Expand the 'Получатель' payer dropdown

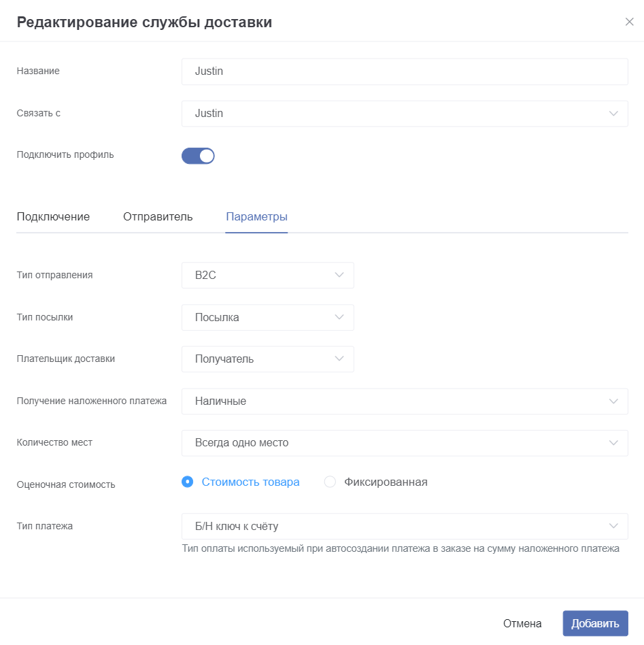(268, 359)
